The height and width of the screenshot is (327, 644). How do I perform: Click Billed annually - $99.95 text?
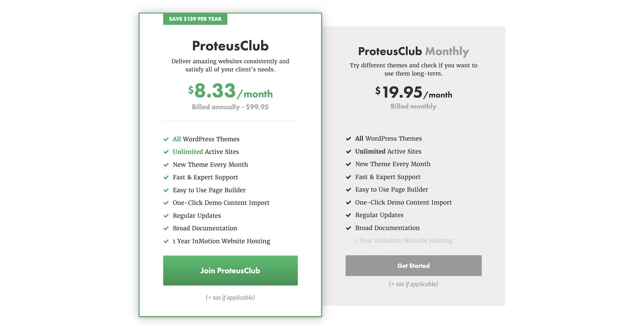230,107
